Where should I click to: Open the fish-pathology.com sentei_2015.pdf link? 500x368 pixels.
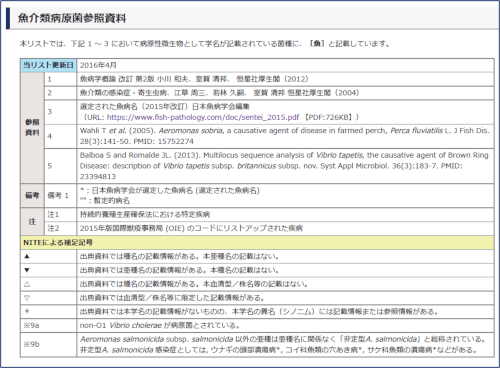tap(203, 117)
